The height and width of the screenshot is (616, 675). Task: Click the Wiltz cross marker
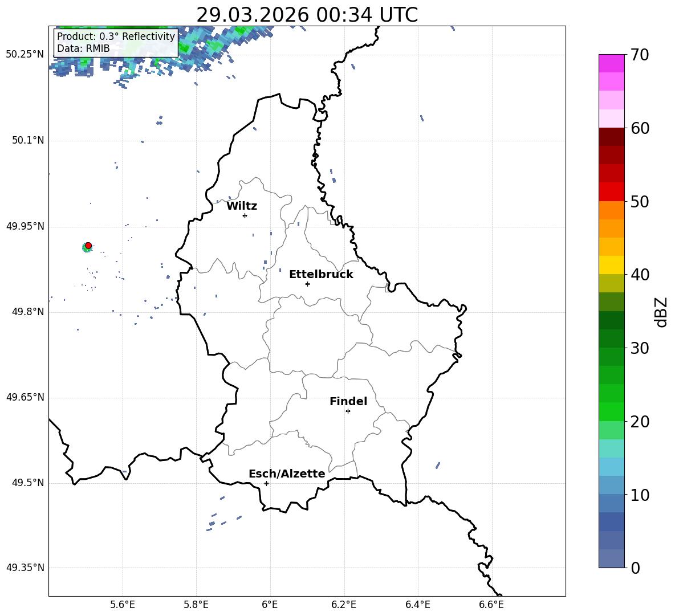pos(245,215)
